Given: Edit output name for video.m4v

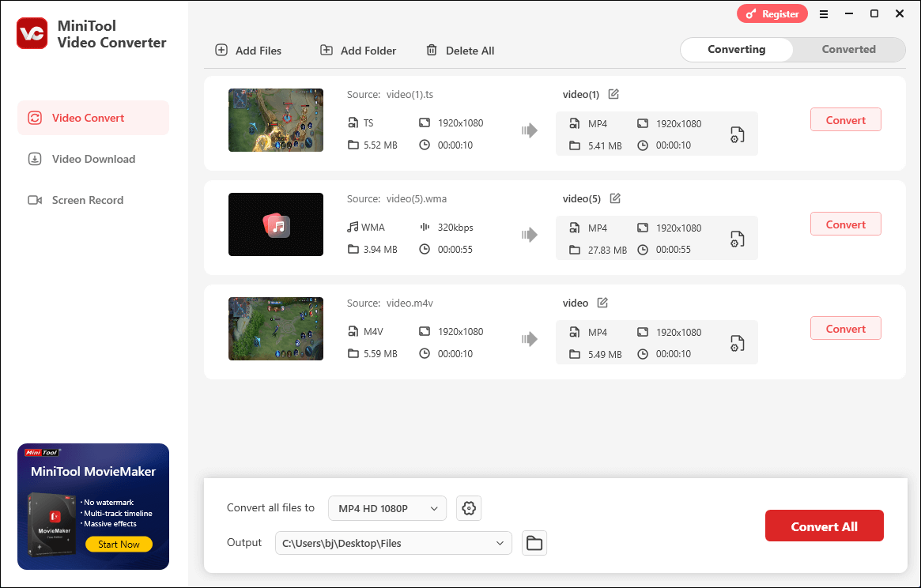Looking at the screenshot, I should coord(602,303).
